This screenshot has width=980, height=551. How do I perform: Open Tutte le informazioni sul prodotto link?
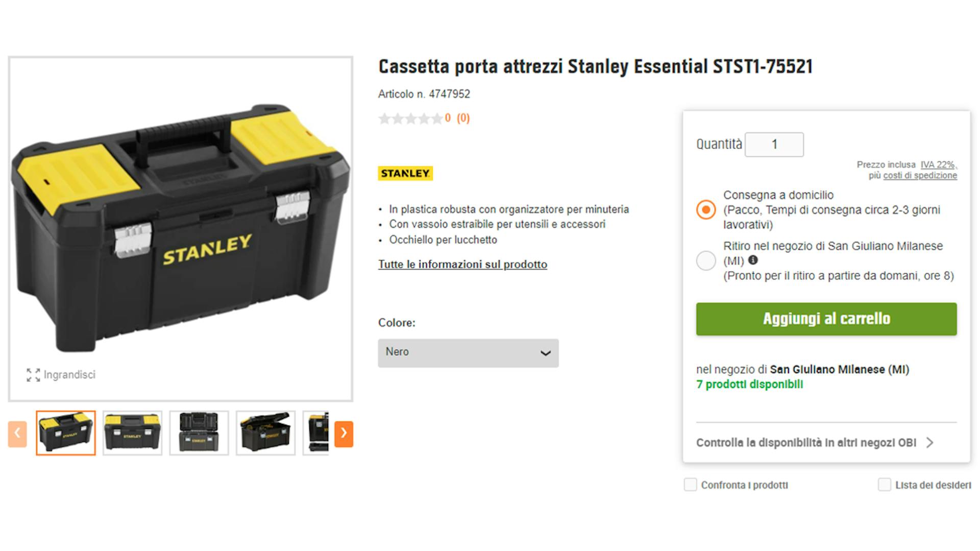(x=462, y=265)
